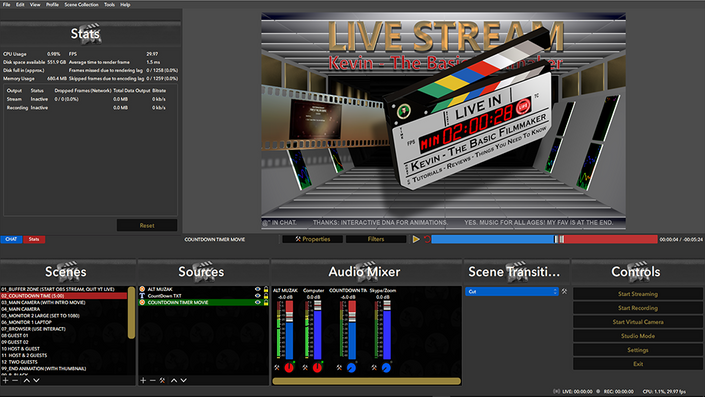705x397 pixels.
Task: Open the Scene Collection menu
Action: [x=81, y=4]
